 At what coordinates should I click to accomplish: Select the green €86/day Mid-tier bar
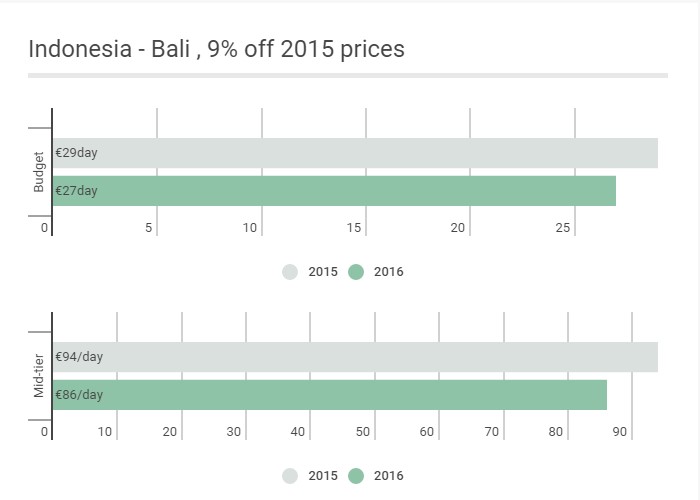pyautogui.click(x=330, y=395)
